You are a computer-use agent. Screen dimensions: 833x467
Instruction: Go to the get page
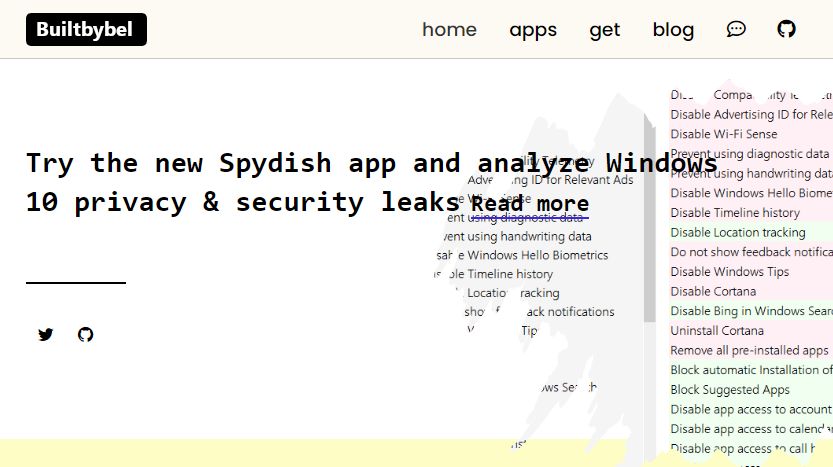(605, 30)
